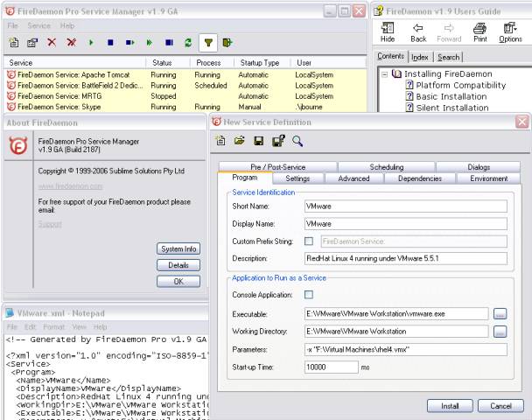Click the Open folder icon in New Service Definition
This screenshot has width=532, height=420.
pos(240,141)
